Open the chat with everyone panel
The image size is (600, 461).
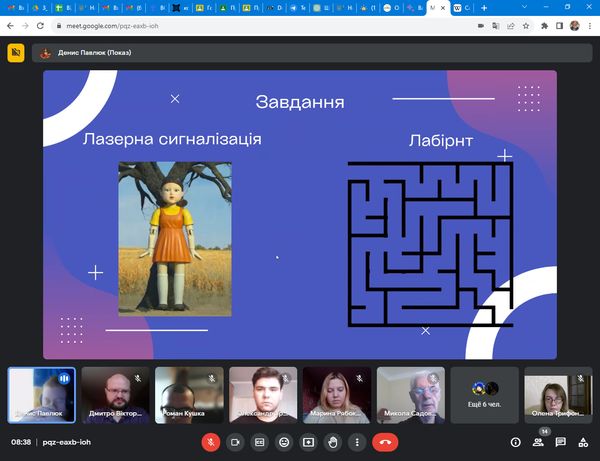(x=560, y=441)
